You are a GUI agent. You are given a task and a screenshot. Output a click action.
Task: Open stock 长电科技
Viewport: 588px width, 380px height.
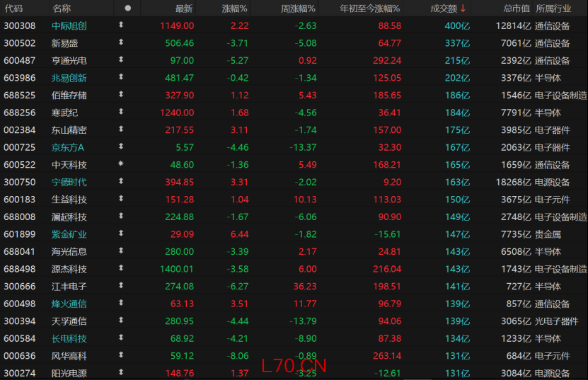pos(69,339)
